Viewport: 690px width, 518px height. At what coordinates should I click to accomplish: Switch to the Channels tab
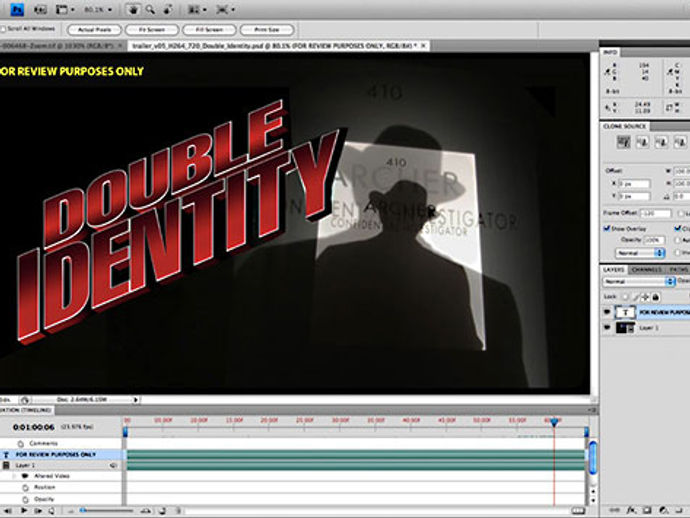[646, 269]
